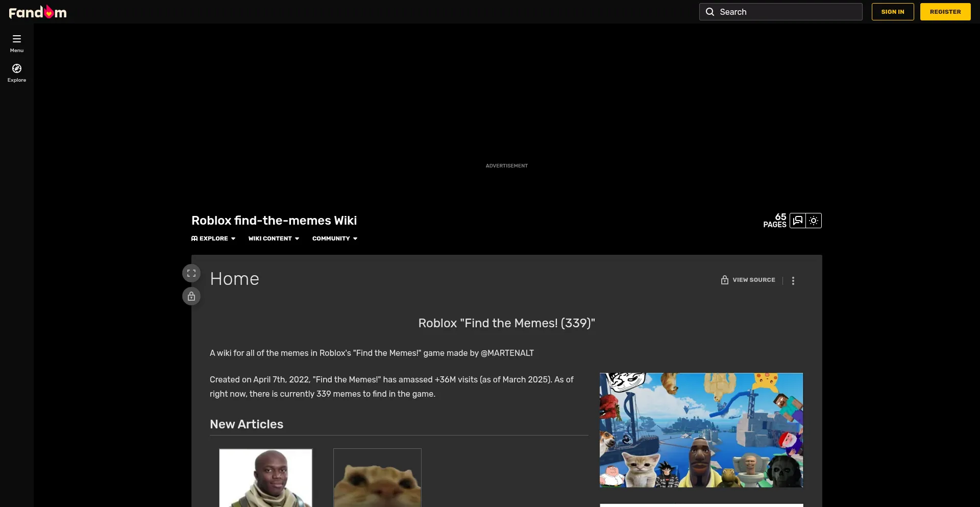The width and height of the screenshot is (980, 507).
Task: Expand the Community dropdown
Action: click(x=335, y=238)
